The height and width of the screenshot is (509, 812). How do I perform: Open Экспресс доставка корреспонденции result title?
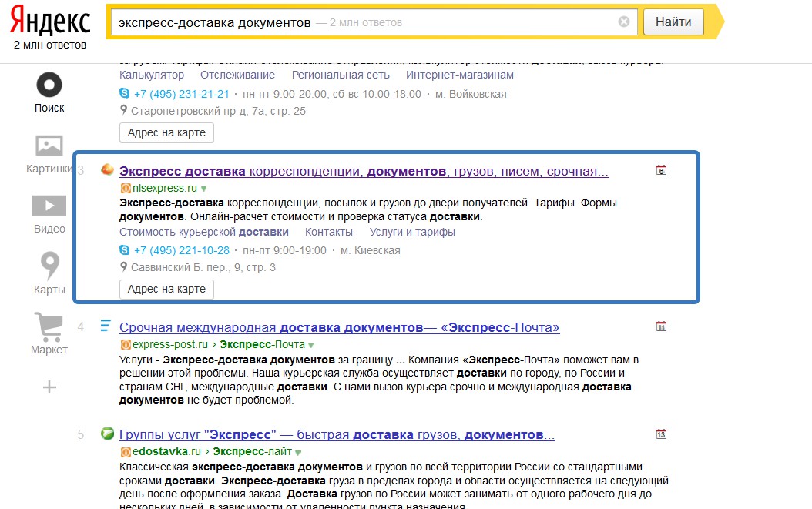364,172
